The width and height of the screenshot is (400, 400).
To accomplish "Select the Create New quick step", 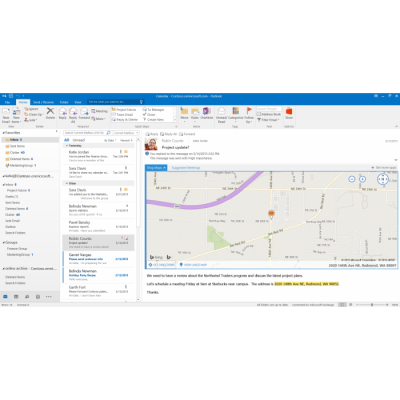I will click(153, 119).
